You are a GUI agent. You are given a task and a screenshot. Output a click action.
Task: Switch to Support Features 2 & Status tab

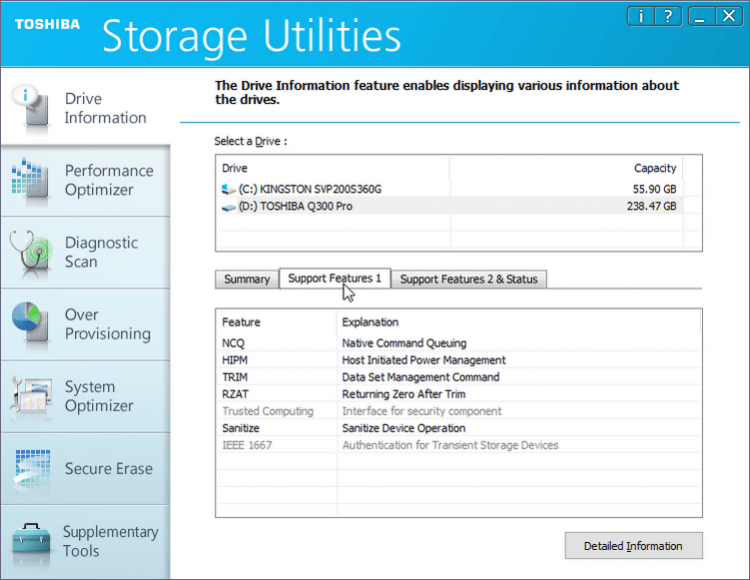click(x=468, y=279)
